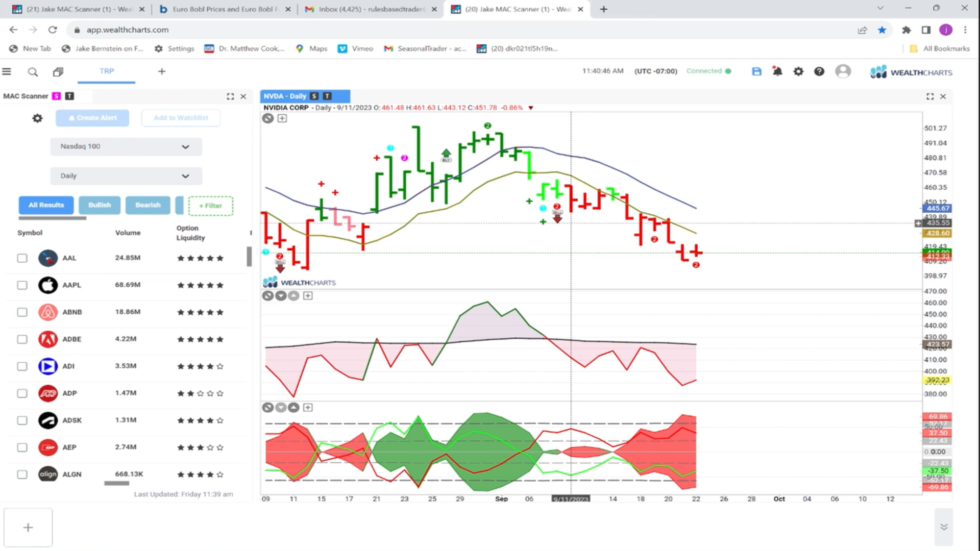Switch to the Euro Bobl Prices browser tab

click(x=225, y=9)
